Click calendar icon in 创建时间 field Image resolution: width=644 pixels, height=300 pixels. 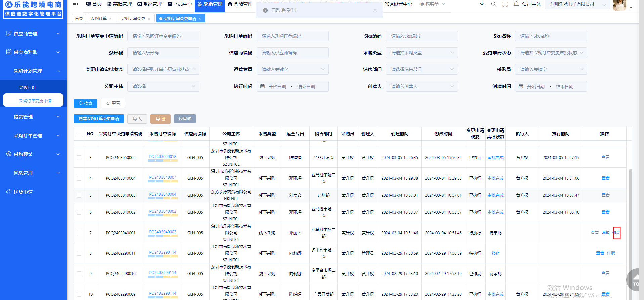pos(521,86)
